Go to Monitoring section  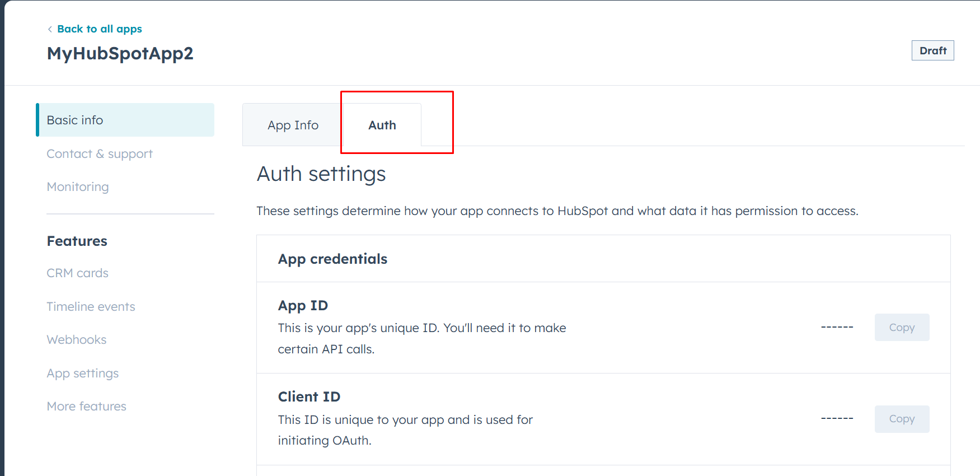pos(78,187)
